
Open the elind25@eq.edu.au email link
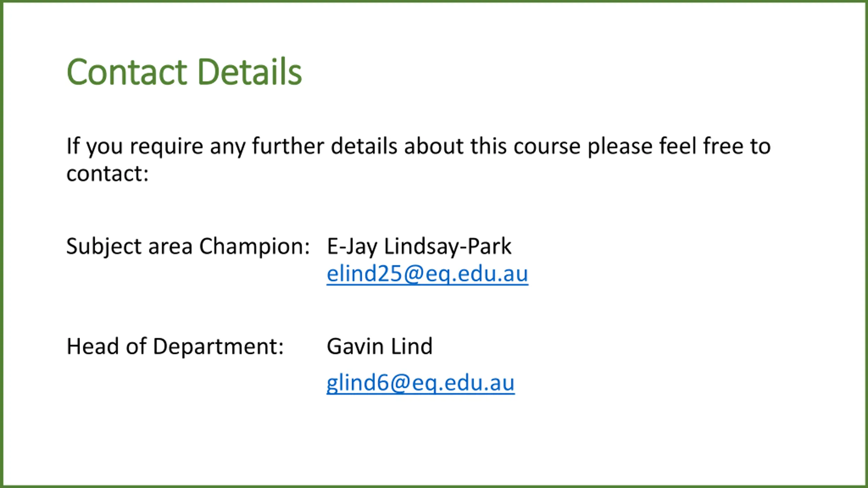(x=427, y=274)
